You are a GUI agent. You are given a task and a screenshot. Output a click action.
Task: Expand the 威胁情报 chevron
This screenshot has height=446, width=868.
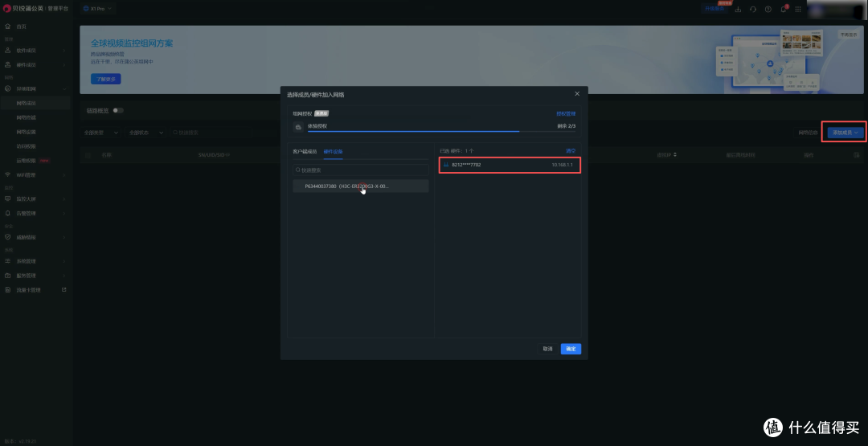click(x=64, y=237)
